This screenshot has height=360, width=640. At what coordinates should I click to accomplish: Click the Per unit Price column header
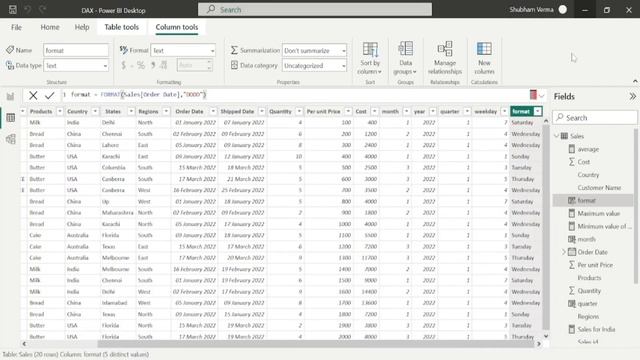323,111
